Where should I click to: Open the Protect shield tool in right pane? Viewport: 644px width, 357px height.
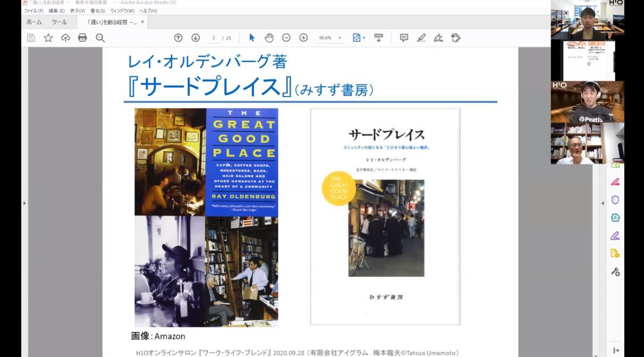tap(615, 200)
